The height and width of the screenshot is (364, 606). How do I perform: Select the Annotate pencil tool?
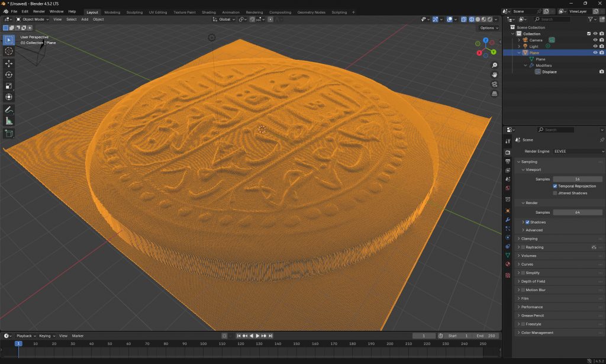pos(9,109)
